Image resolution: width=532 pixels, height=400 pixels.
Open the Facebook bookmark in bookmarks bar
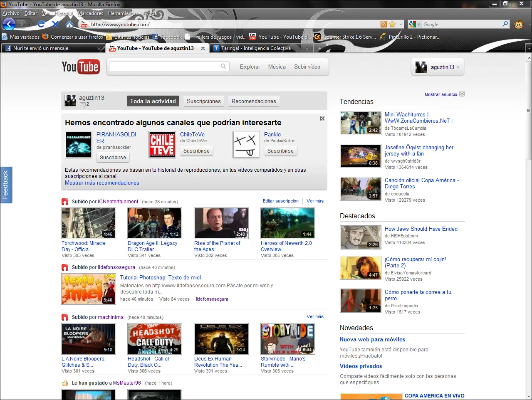click(167, 37)
